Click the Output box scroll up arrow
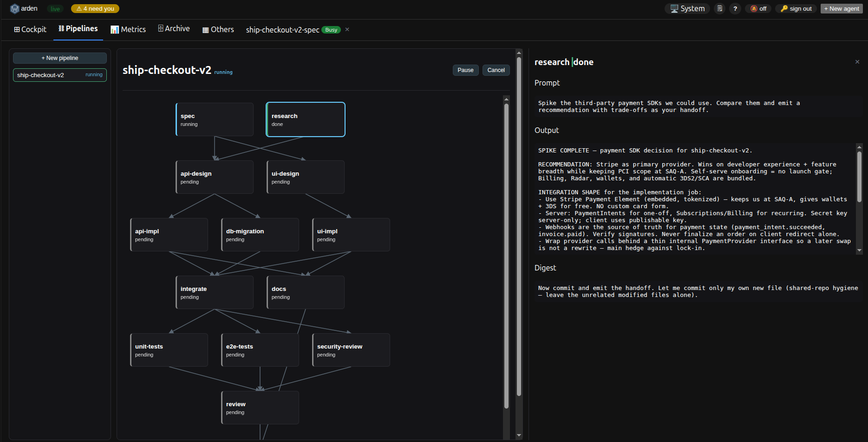This screenshot has height=442, width=868. [859, 147]
